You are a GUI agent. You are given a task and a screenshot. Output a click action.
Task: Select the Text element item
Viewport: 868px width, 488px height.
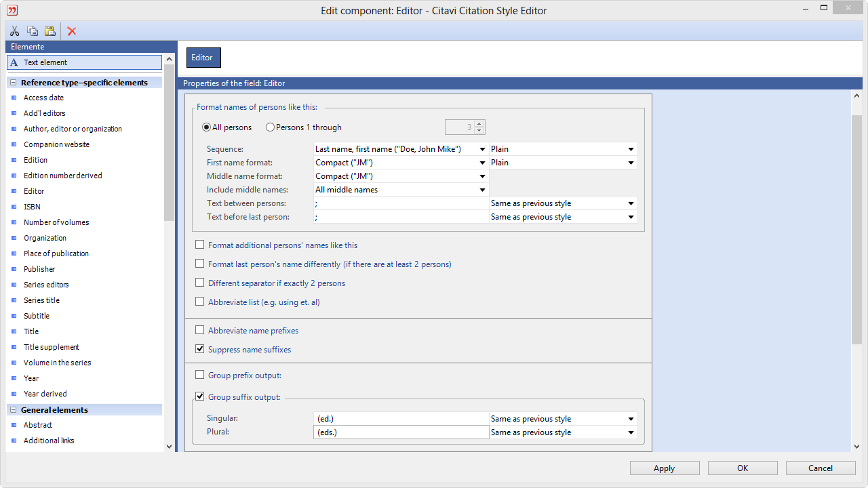(84, 62)
